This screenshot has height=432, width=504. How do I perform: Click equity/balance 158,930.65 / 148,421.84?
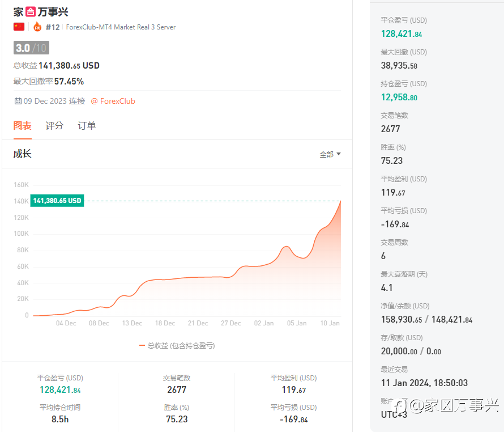pos(426,320)
